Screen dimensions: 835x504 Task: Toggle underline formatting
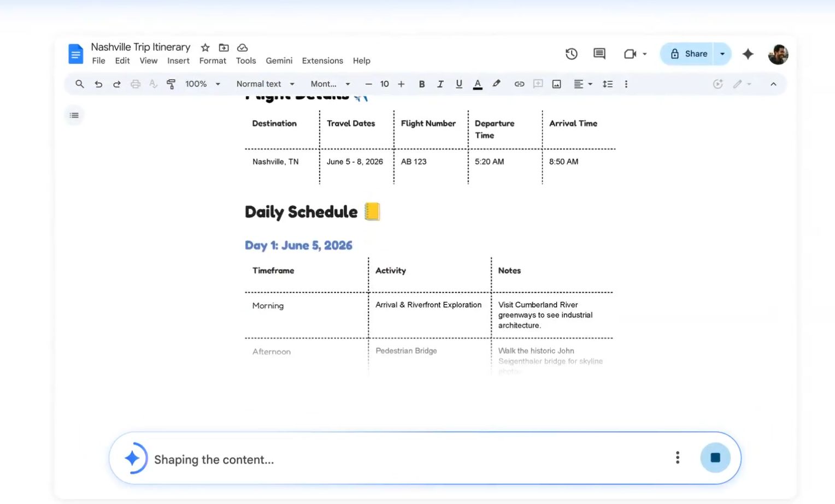pos(459,84)
